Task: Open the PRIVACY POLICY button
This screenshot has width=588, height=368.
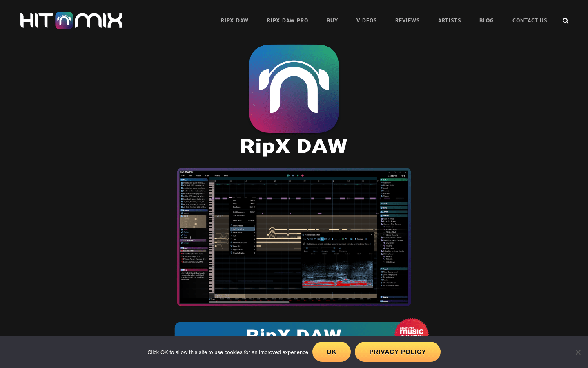Action: pyautogui.click(x=398, y=352)
